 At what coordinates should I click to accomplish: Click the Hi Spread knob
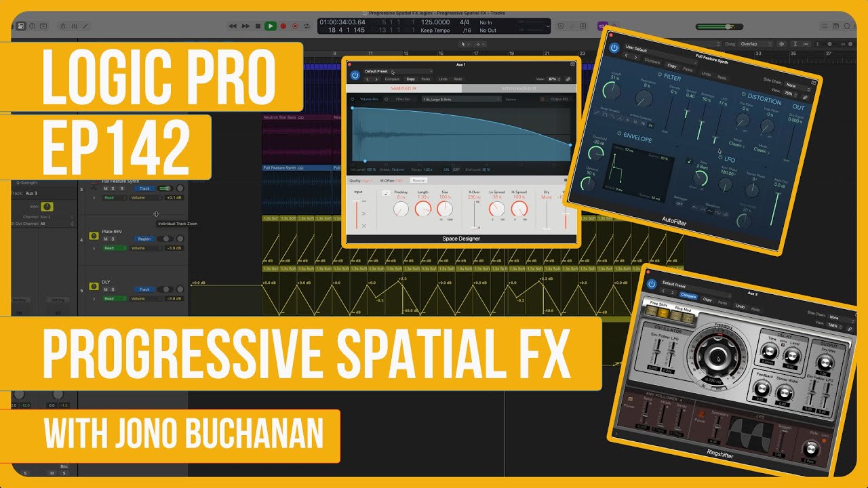click(519, 209)
